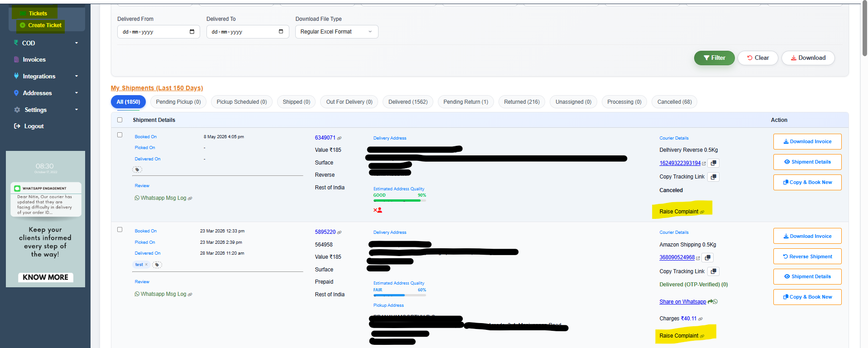The image size is (868, 348).
Task: Click the Delivered To date input
Action: click(248, 32)
